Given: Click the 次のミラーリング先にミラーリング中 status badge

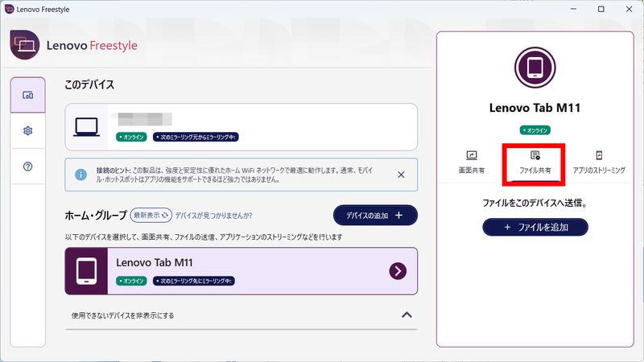Looking at the screenshot, I should click(194, 281).
